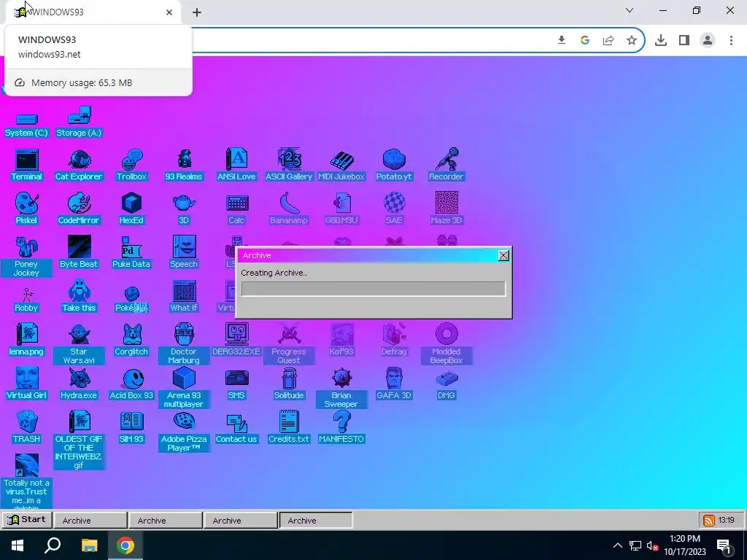This screenshot has height=560, width=747.
Task: Show hidden system tray icons
Action: click(617, 545)
